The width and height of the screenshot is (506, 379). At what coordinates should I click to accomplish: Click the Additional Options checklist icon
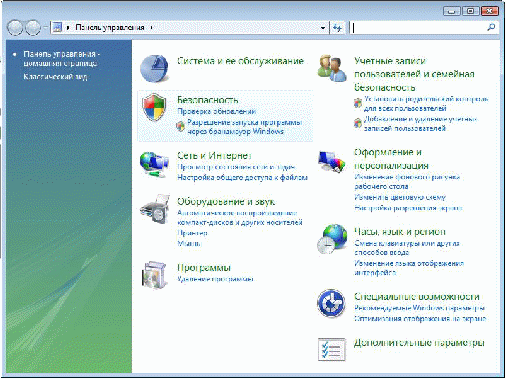click(x=332, y=349)
